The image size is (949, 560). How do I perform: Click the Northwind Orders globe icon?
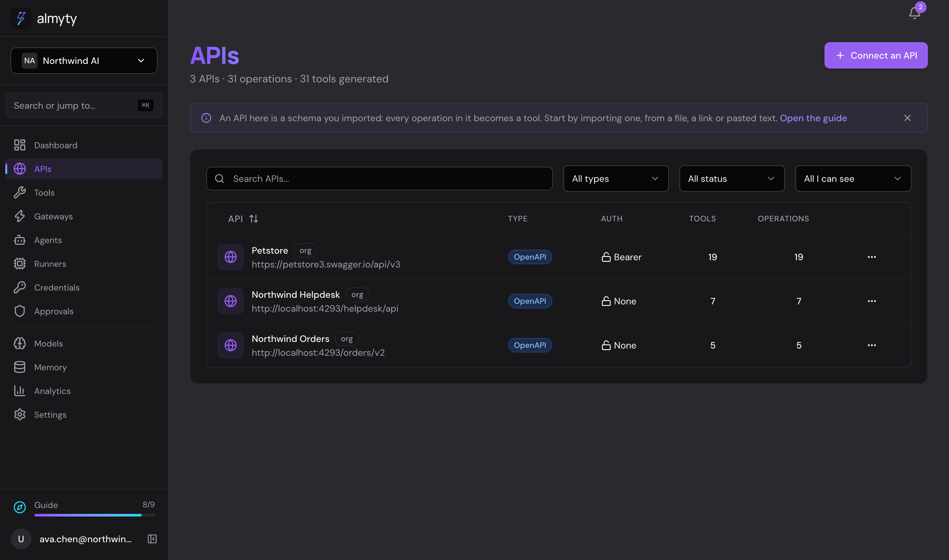pos(231,345)
